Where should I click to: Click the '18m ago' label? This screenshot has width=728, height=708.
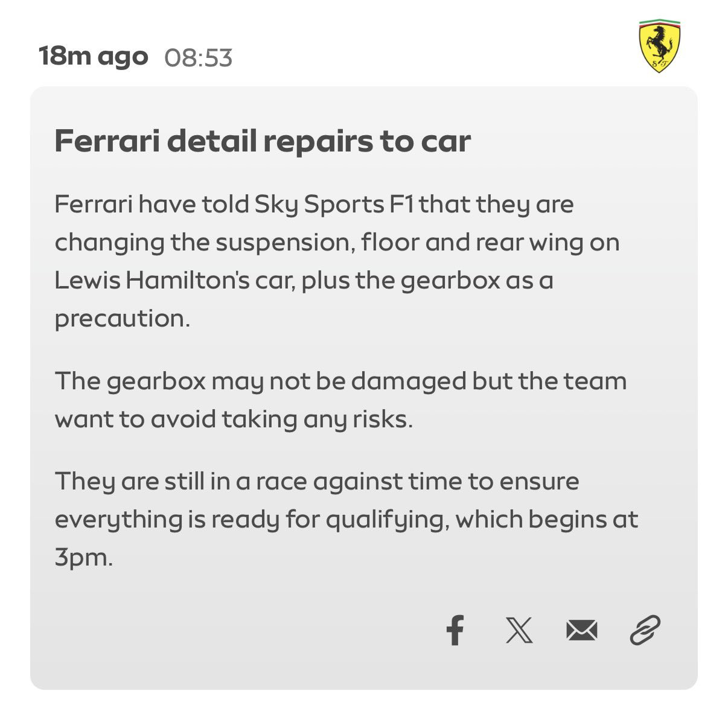click(93, 57)
